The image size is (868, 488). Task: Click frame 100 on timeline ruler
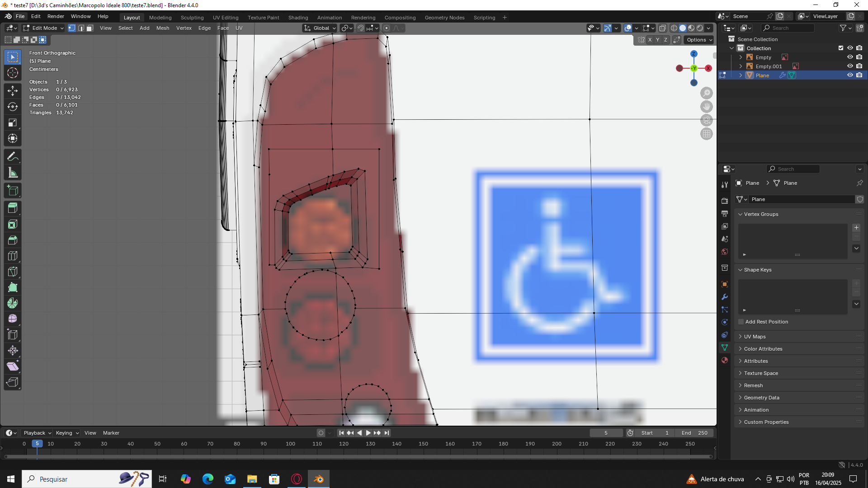[290, 444]
